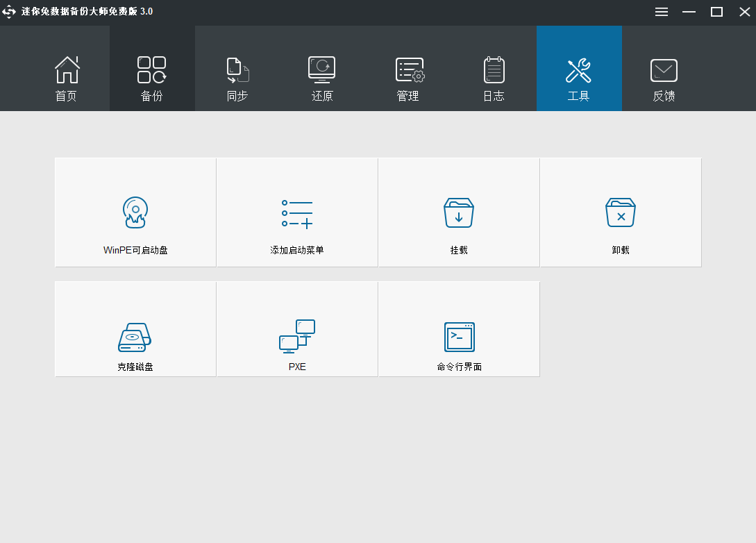Click the 克隆磁盘 clone disk icon
The height and width of the screenshot is (543, 756).
135,337
